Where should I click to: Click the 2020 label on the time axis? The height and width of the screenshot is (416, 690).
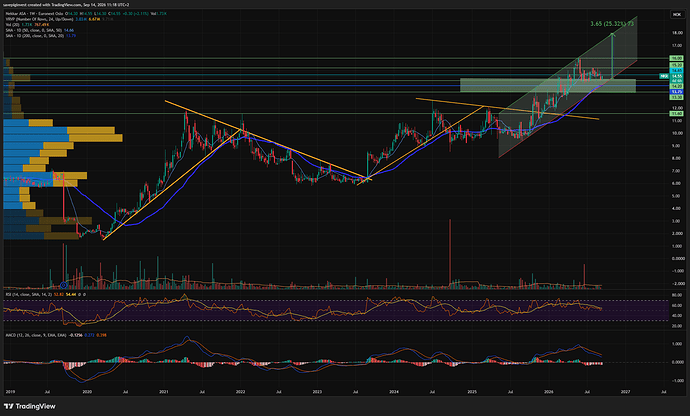click(87, 391)
